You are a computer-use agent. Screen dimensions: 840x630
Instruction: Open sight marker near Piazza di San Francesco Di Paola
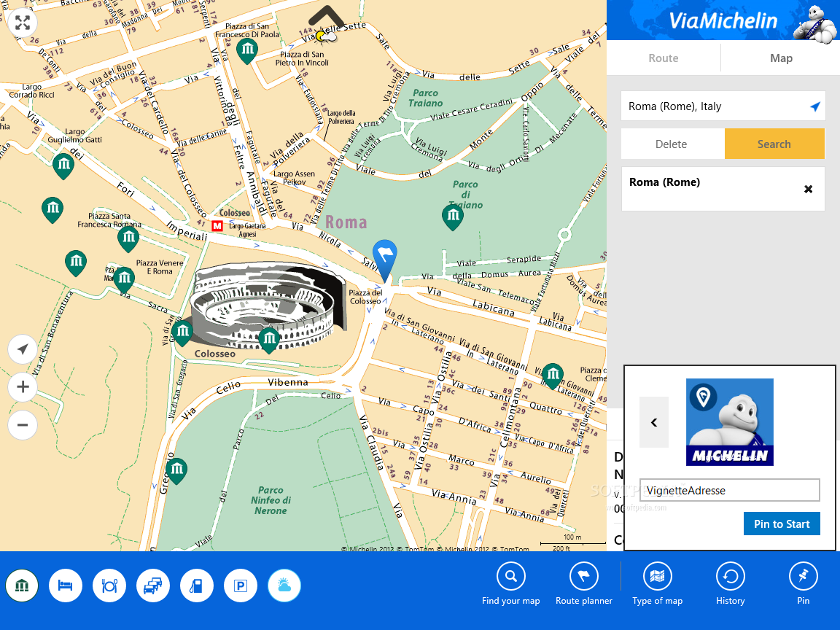click(x=247, y=51)
